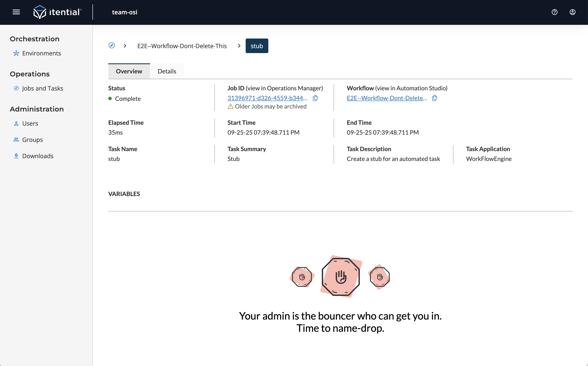
Task: Open the user account profile icon
Action: coord(572,12)
